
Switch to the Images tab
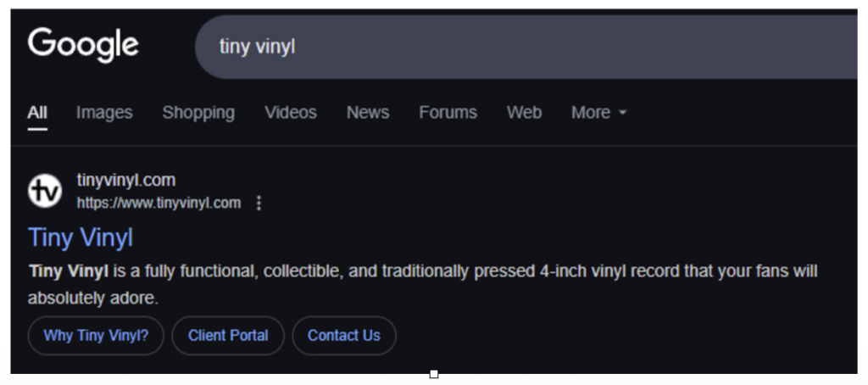[104, 113]
